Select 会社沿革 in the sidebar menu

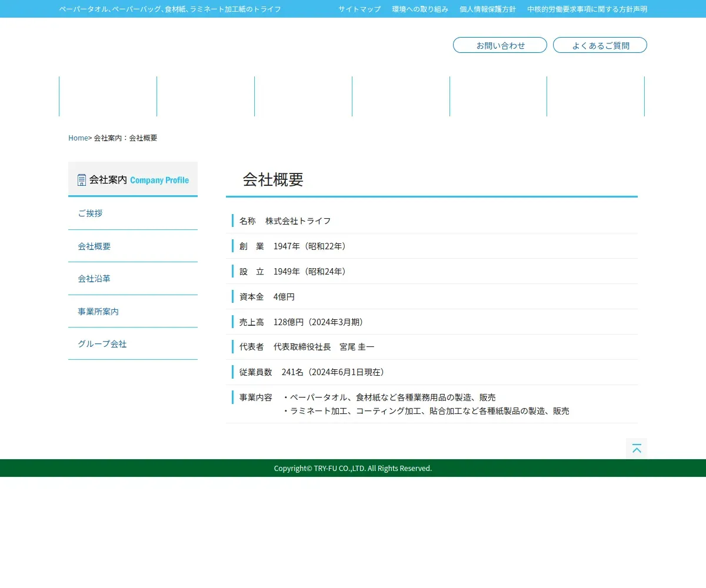[x=133, y=279]
